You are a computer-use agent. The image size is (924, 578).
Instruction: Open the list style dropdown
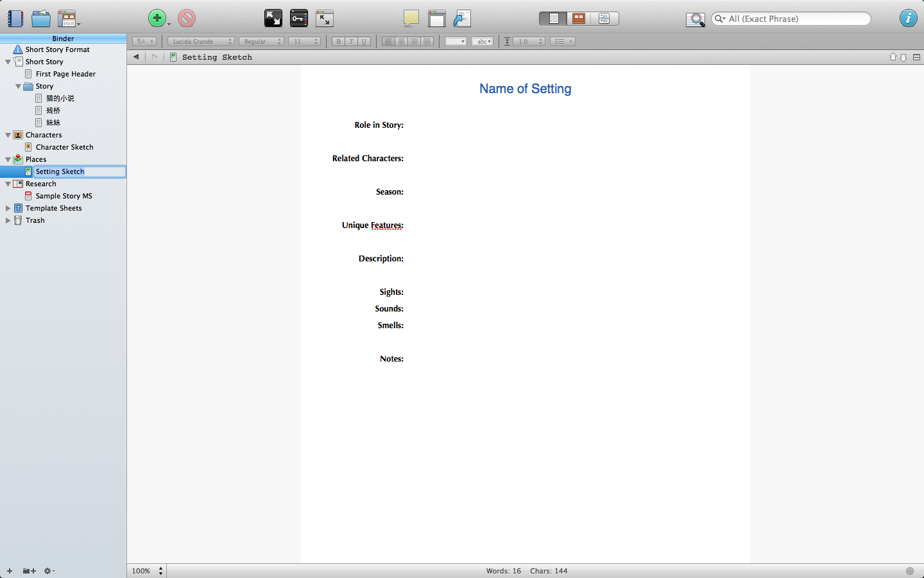click(x=563, y=41)
